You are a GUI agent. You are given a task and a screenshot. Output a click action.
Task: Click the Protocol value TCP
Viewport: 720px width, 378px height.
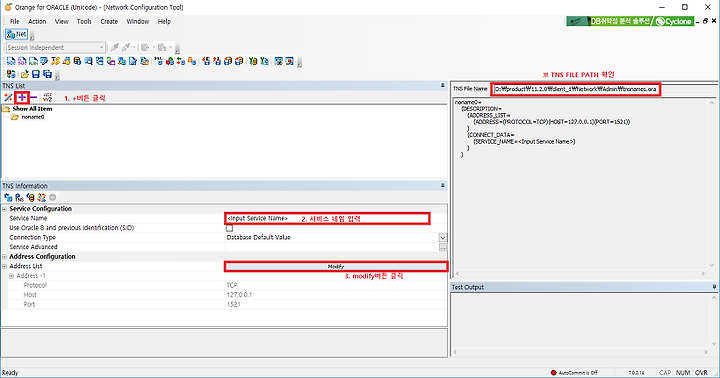tap(232, 285)
